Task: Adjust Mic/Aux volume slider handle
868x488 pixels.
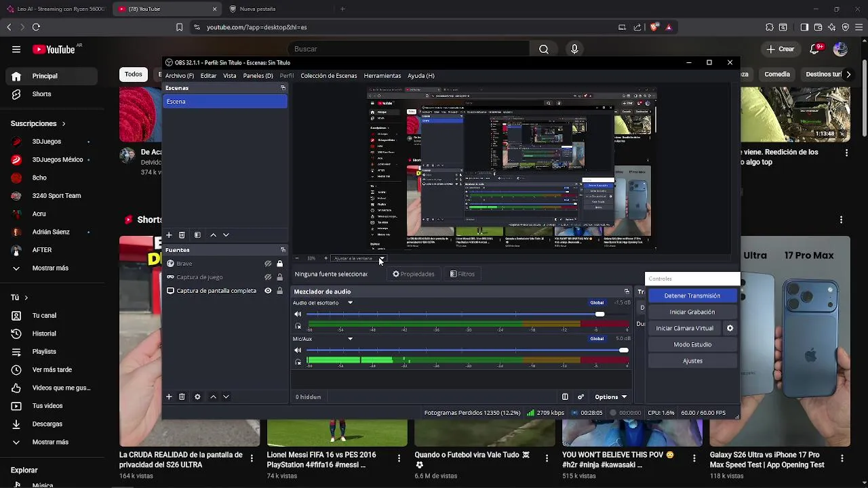Action: pyautogui.click(x=624, y=350)
